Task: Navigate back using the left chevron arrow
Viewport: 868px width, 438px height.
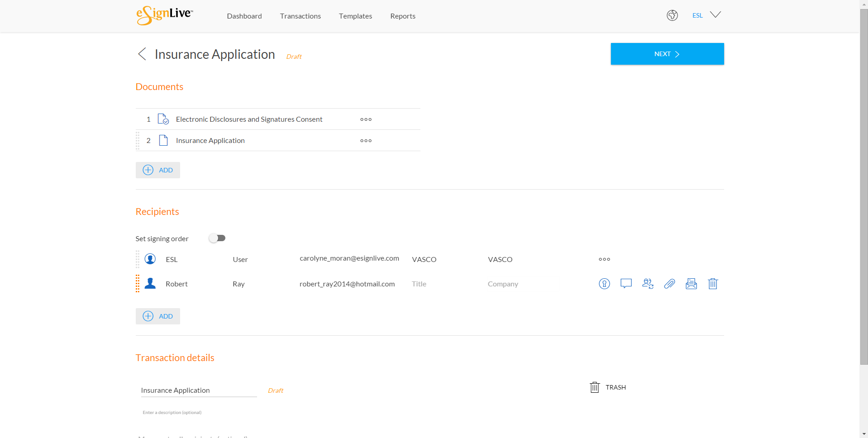Action: click(142, 54)
